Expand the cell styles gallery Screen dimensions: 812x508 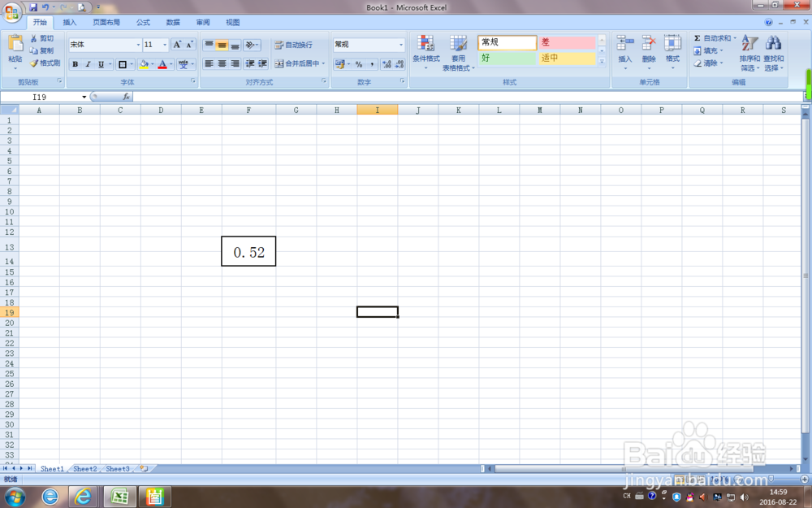pos(602,63)
